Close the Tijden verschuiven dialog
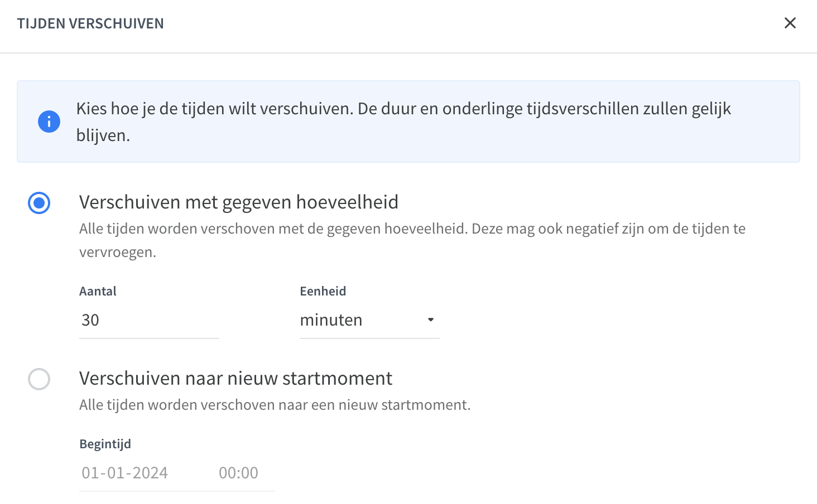 click(x=790, y=23)
